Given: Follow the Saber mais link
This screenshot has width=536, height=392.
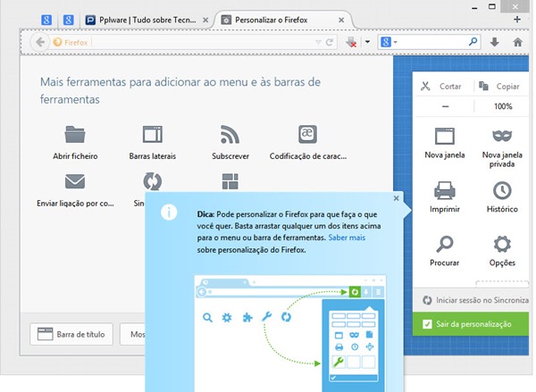Looking at the screenshot, I should click(347, 238).
